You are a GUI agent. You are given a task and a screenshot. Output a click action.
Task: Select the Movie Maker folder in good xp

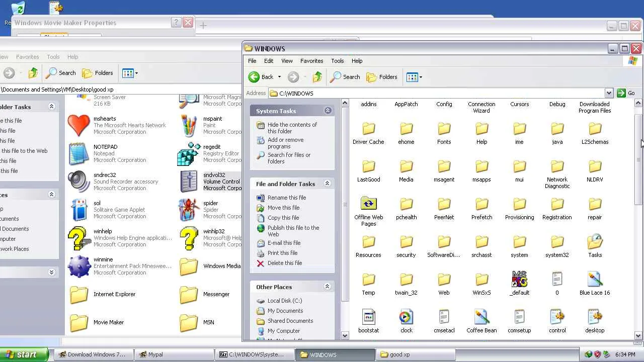(x=79, y=323)
